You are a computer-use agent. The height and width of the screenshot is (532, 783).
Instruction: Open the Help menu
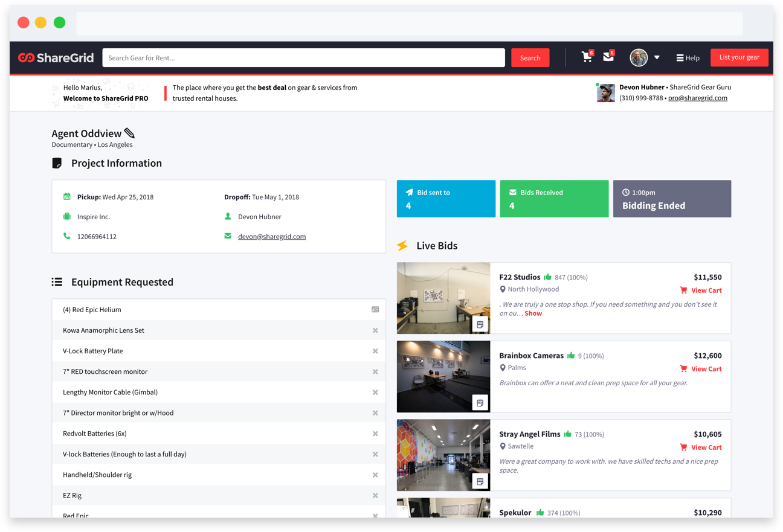pyautogui.click(x=688, y=58)
